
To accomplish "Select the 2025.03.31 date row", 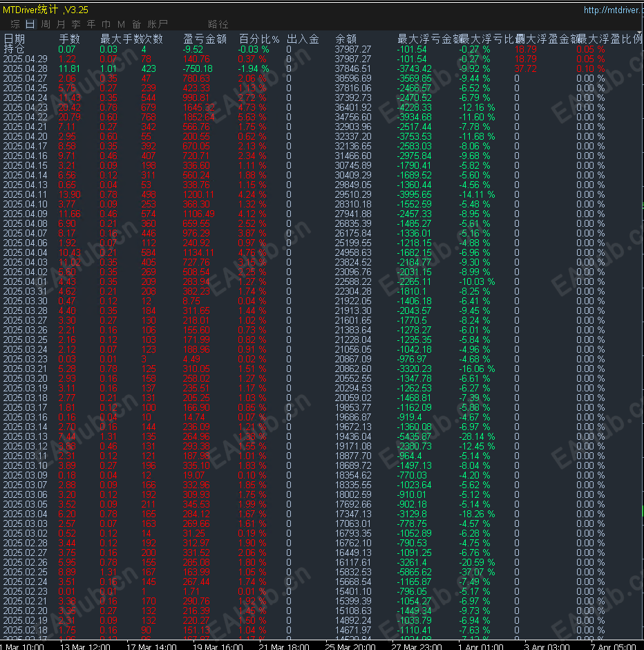I will pos(26,291).
